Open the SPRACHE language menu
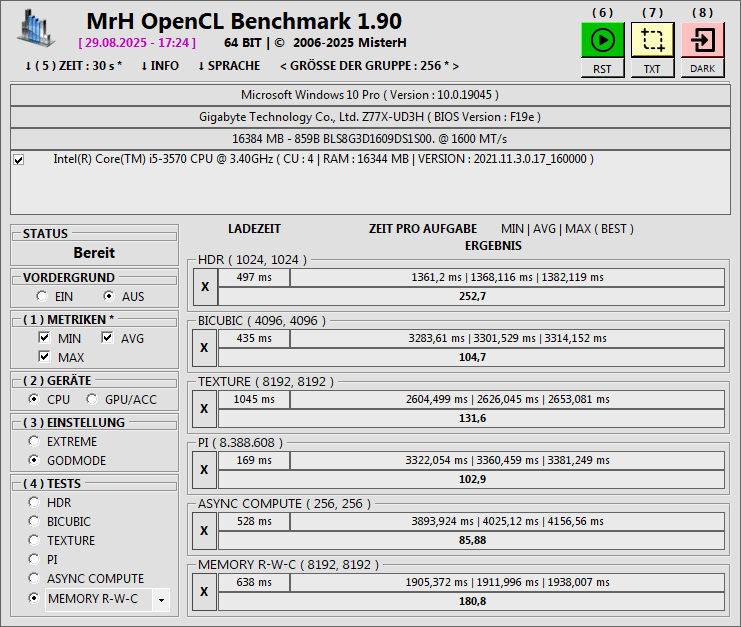The height and width of the screenshot is (627, 741). click(229, 66)
